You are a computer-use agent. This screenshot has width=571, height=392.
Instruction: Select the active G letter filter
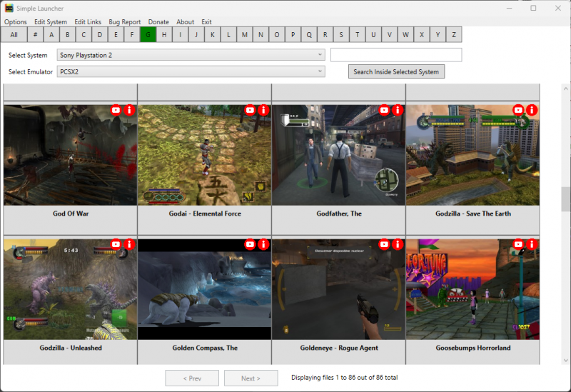pos(148,34)
